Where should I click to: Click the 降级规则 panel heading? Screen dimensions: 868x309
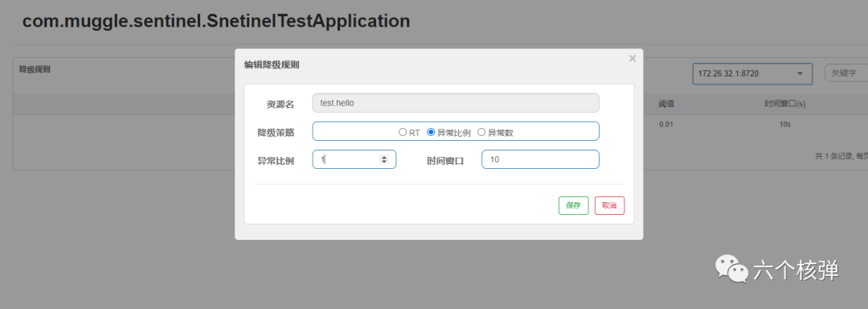tap(35, 69)
